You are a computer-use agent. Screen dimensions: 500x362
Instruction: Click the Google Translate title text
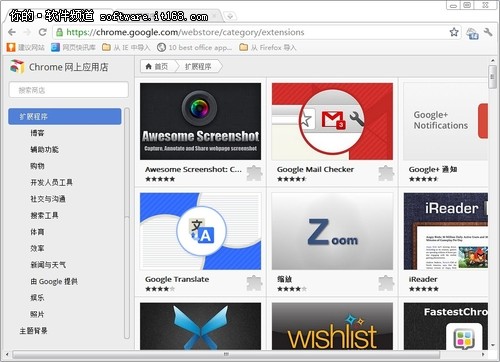click(x=177, y=279)
